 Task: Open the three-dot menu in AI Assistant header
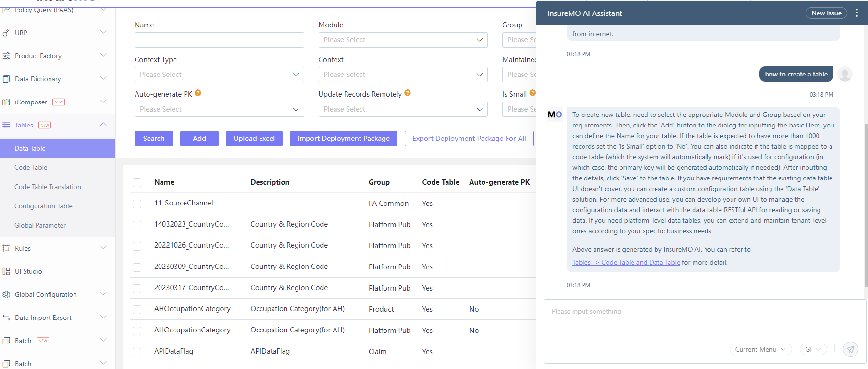pos(856,13)
